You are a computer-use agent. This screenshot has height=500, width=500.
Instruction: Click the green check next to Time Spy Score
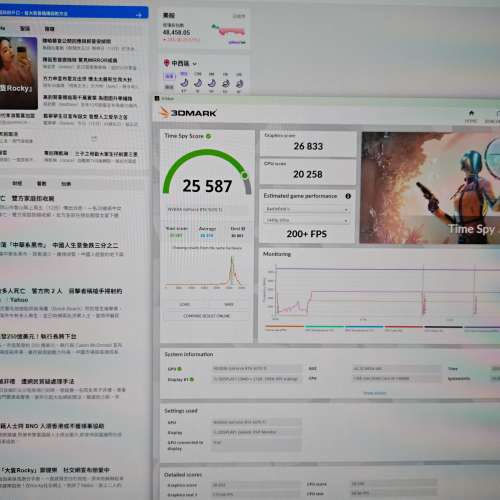click(209, 136)
